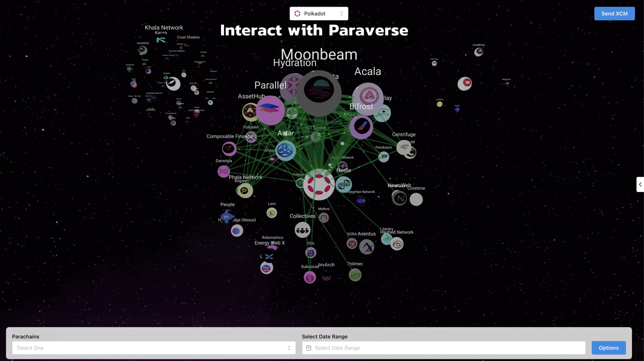The image size is (644, 361).
Task: Click the Centrifuge node icon
Action: click(x=404, y=147)
